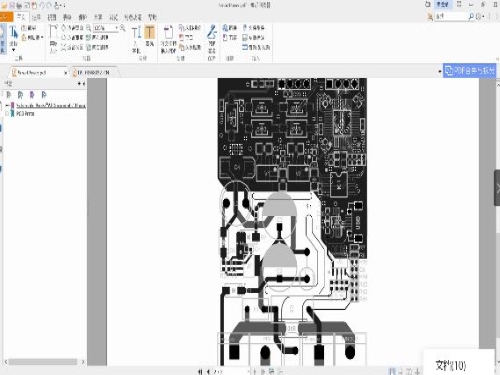Click the first bookmark icon in panel toolbar
The height and width of the screenshot is (375, 500).
(9, 95)
